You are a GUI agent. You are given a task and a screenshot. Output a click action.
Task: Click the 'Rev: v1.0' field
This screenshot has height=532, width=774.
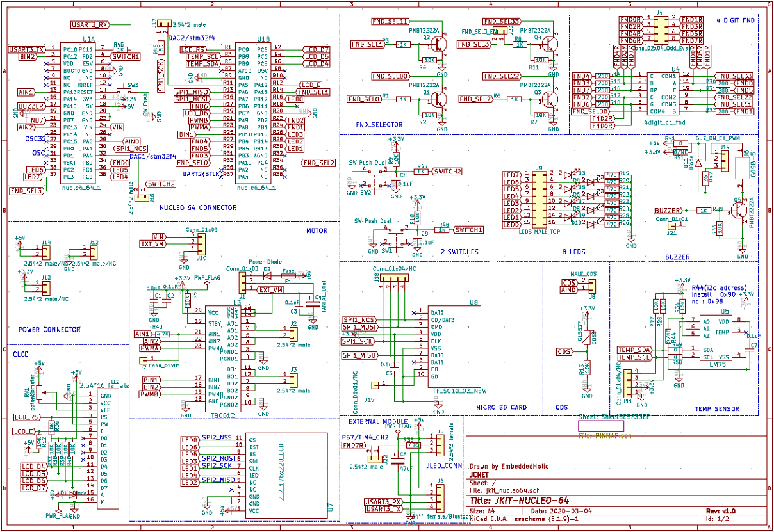721,512
